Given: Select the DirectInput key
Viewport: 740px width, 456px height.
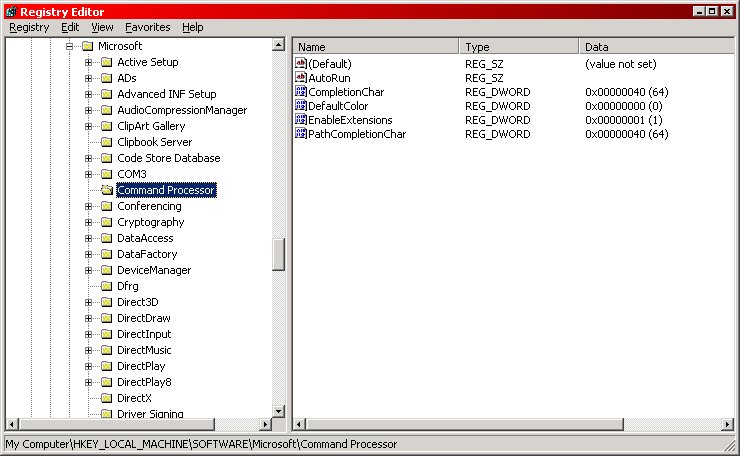Looking at the screenshot, I should [144, 334].
